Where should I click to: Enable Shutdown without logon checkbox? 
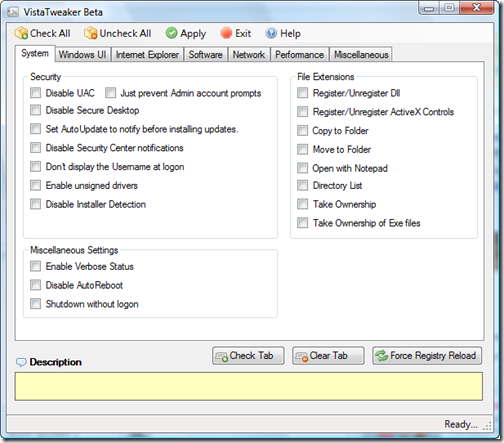click(x=35, y=304)
